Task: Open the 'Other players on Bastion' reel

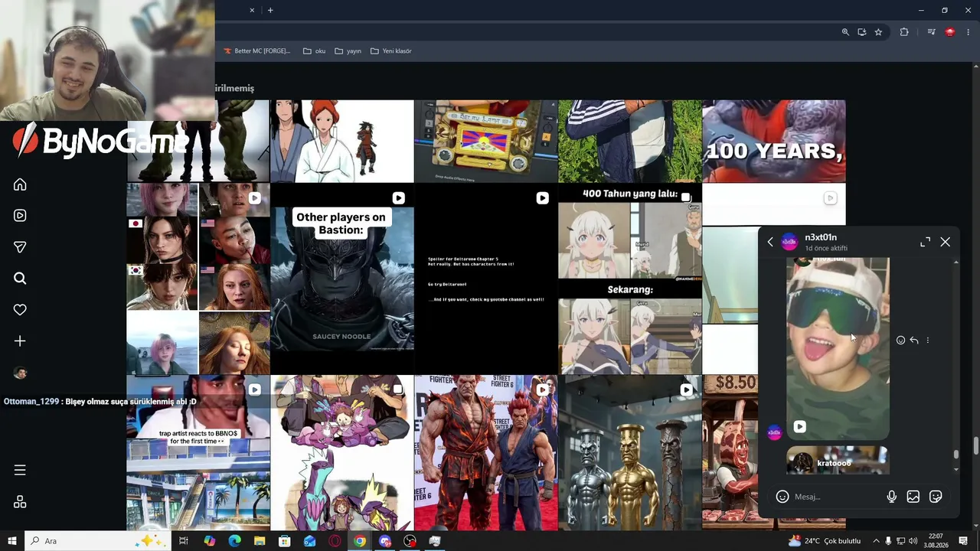Action: point(342,279)
